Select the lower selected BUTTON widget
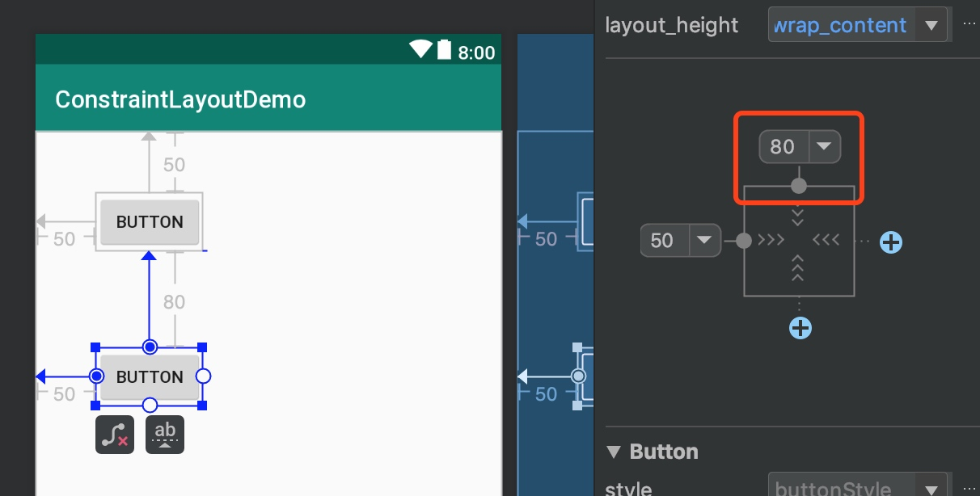 point(150,376)
